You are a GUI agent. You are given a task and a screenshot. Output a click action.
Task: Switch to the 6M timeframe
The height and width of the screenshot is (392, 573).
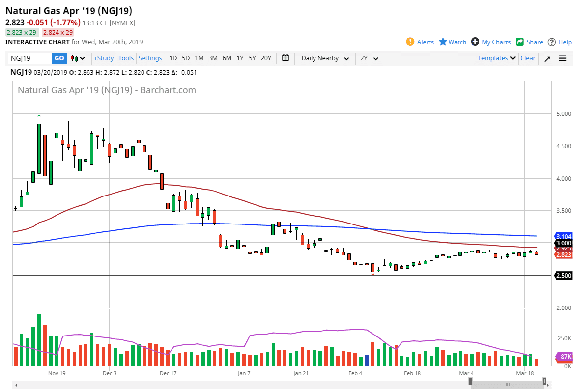(x=227, y=58)
